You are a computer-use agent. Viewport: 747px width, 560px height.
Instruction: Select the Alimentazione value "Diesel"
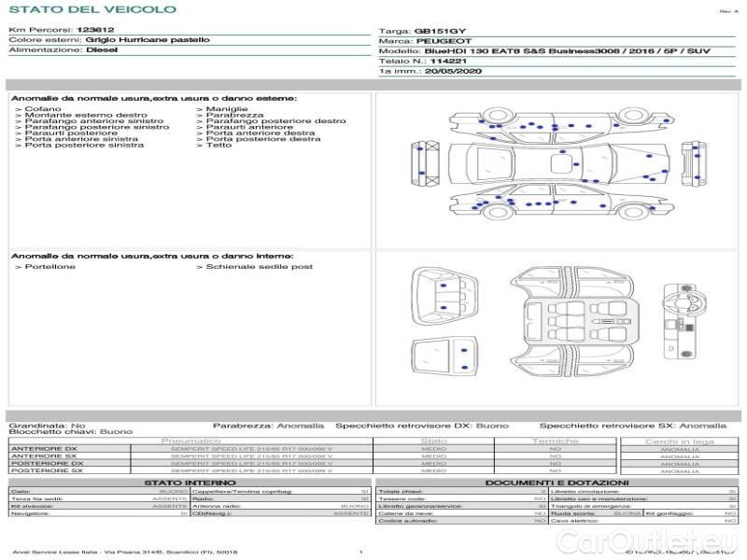click(102, 50)
